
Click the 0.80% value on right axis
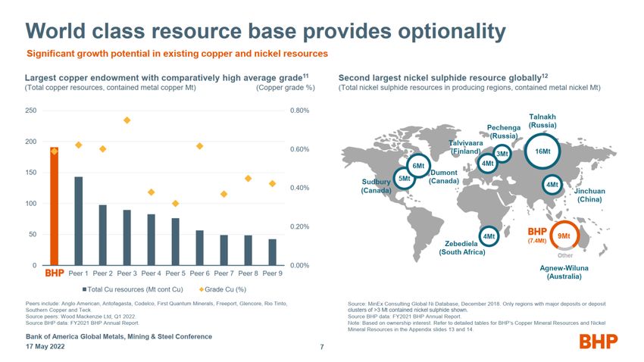click(299, 111)
